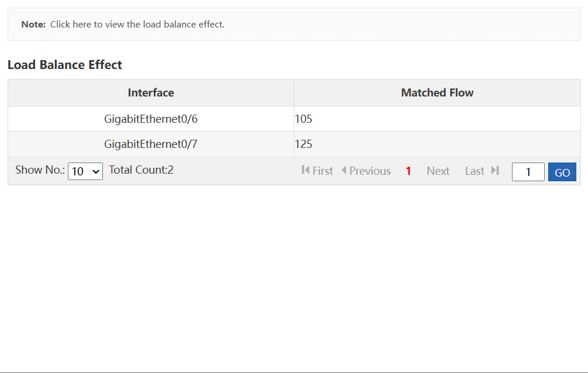Select the First page text link
Screen dimensions: 588x373
(x=322, y=171)
